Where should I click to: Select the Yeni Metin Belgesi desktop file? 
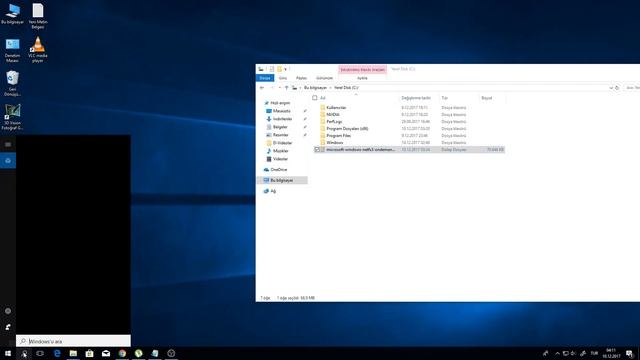point(38,16)
